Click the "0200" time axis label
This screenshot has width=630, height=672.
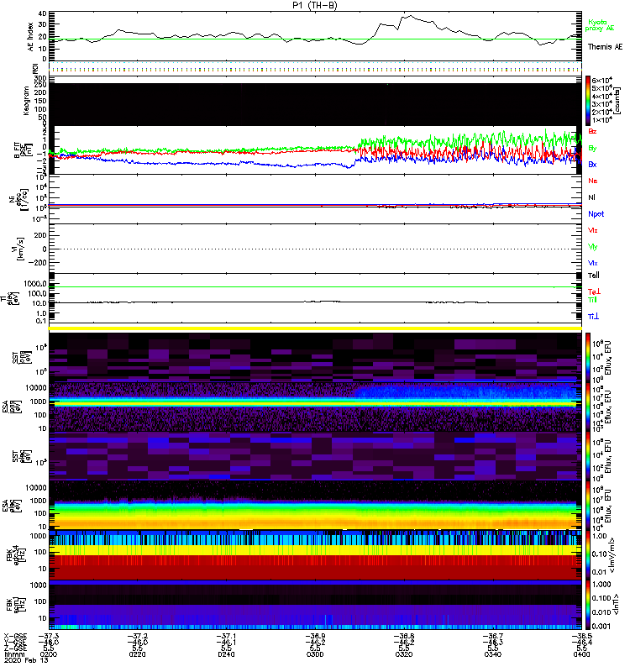click(x=49, y=654)
